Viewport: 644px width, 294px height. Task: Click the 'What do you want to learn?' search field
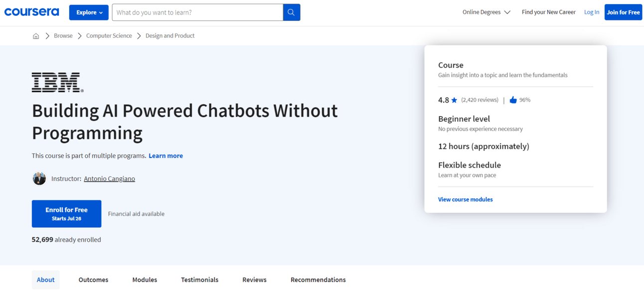click(x=197, y=12)
